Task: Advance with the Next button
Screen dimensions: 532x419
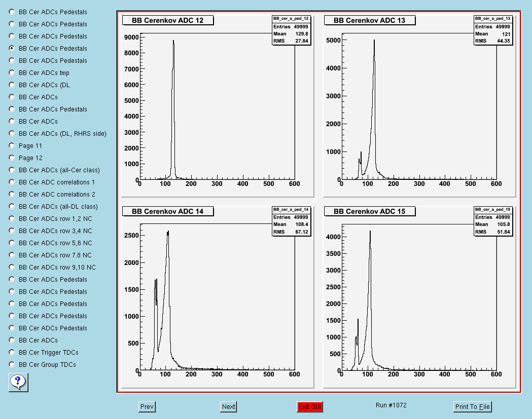Action: click(x=228, y=406)
